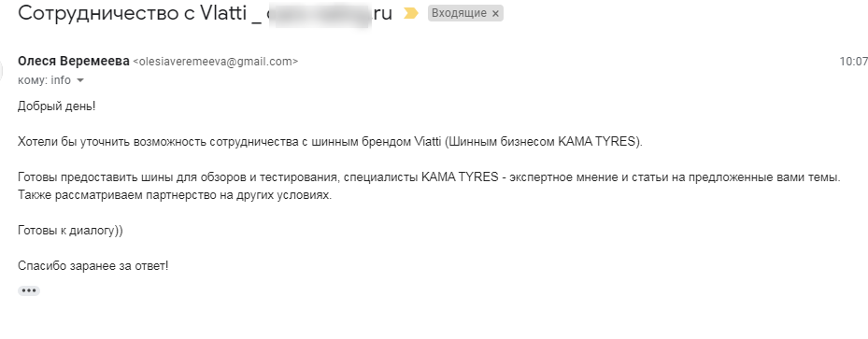This screenshot has width=868, height=339.
Task: Click sender name Олеся Веремеева
Action: pos(74,62)
